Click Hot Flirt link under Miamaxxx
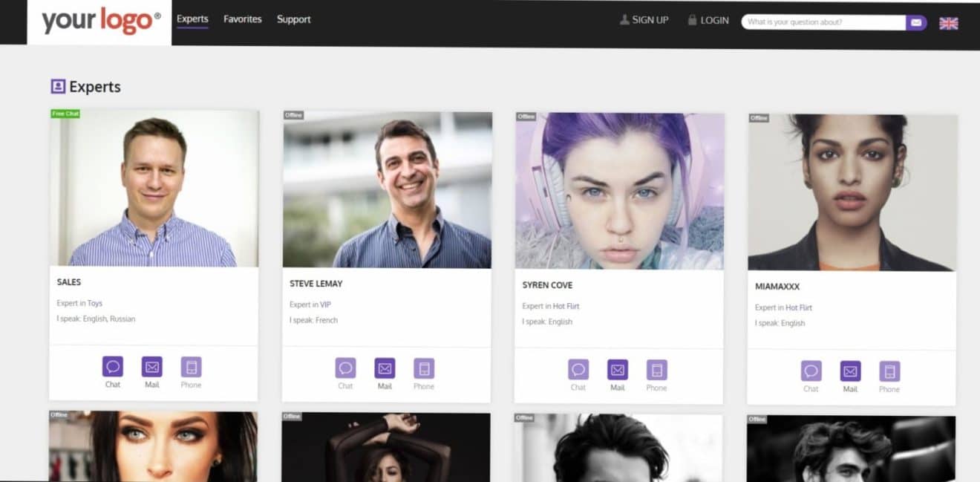980x482 pixels. (800, 307)
